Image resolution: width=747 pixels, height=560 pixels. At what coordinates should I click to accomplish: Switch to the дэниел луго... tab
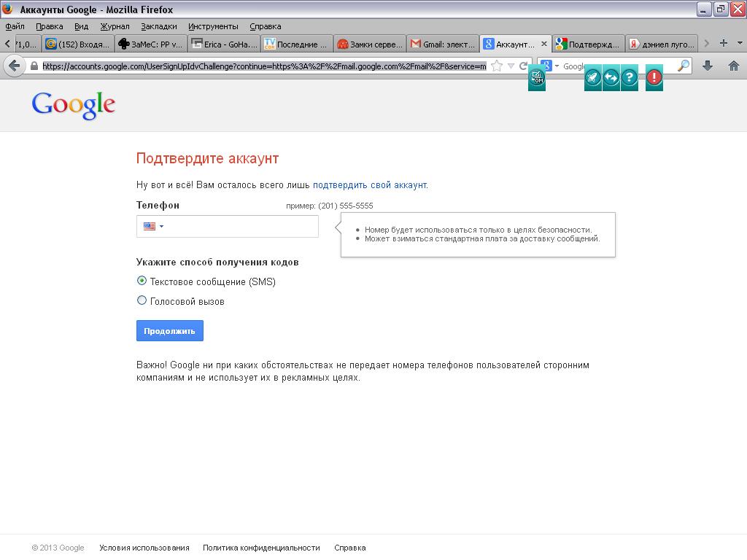(662, 44)
